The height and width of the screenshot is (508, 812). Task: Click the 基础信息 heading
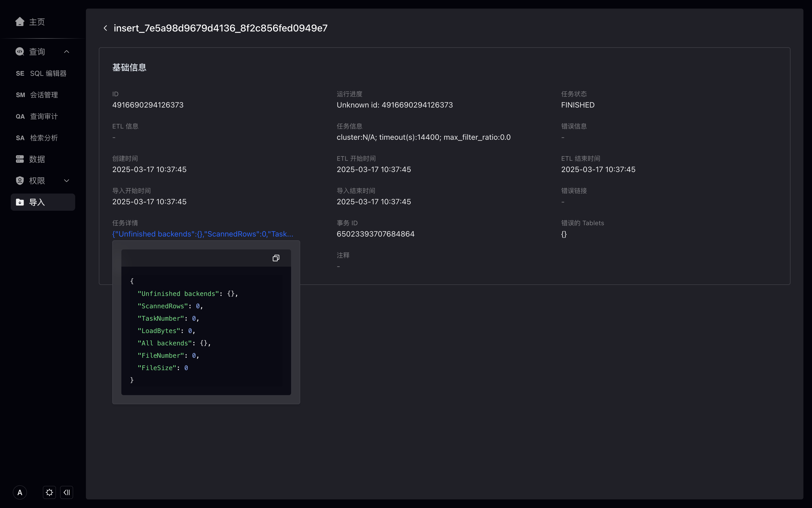tap(129, 67)
